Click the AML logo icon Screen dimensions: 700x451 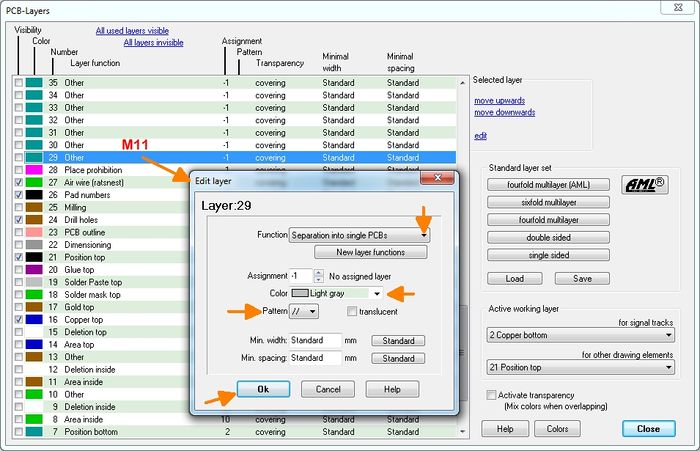click(645, 184)
